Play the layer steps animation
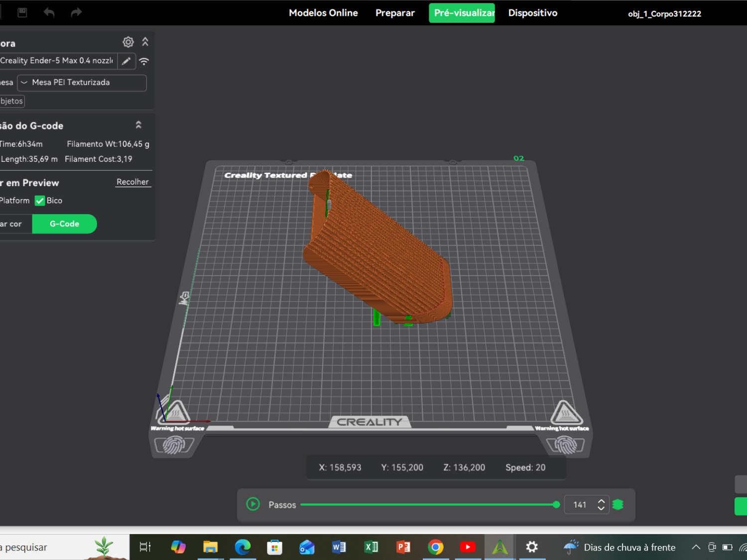The height and width of the screenshot is (560, 747). tap(253, 504)
